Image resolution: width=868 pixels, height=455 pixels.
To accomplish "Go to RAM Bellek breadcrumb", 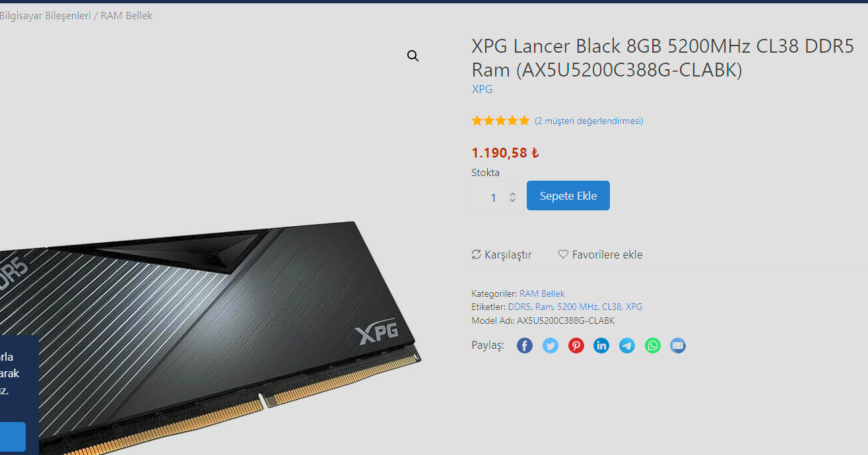I will point(127,15).
